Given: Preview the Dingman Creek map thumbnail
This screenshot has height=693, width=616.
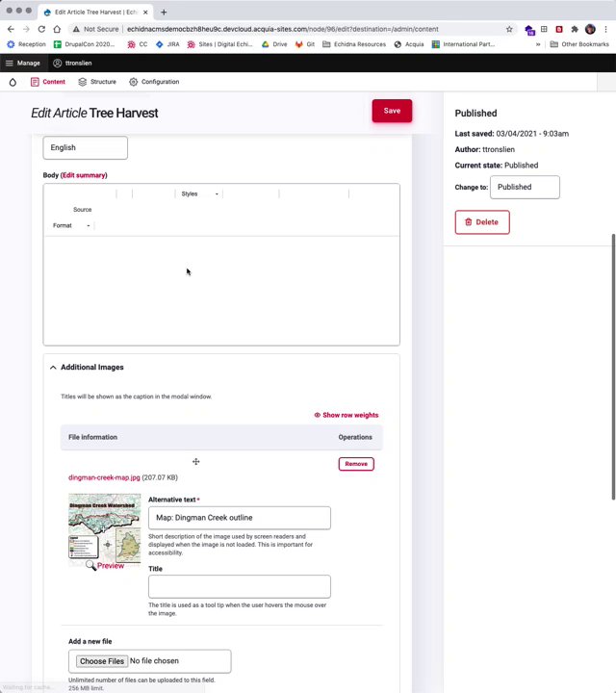Looking at the screenshot, I should point(105,565).
